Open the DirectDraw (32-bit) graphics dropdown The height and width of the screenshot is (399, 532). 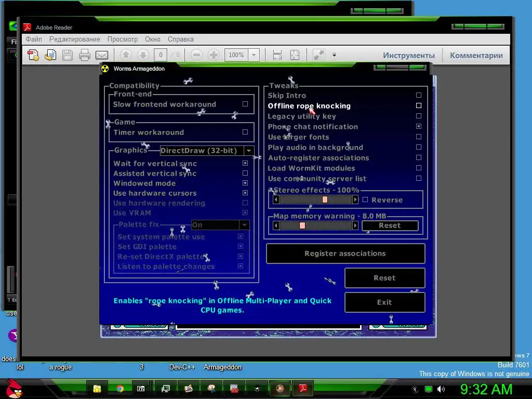click(x=249, y=150)
